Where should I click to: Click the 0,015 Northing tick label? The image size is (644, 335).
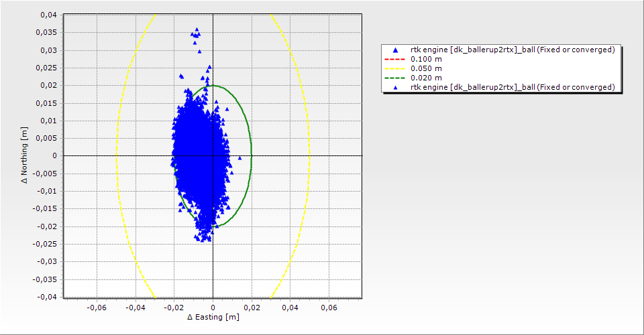46,103
